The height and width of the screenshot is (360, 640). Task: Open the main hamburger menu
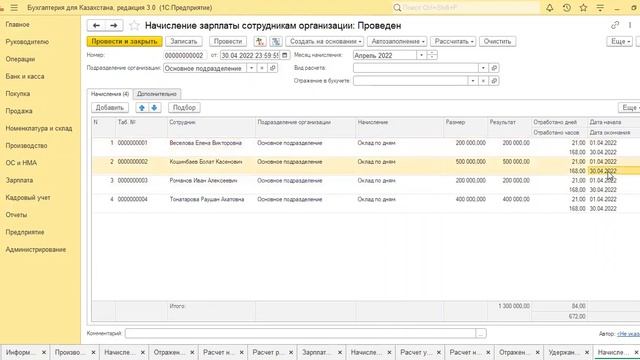pos(14,8)
